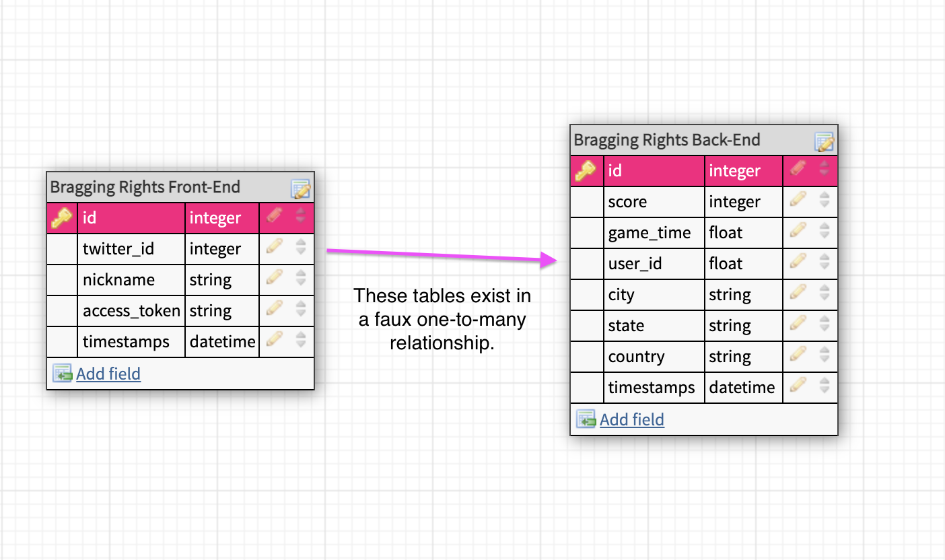This screenshot has height=560, width=945.
Task: Click the edit table icon on Back-End table
Action: point(824,142)
